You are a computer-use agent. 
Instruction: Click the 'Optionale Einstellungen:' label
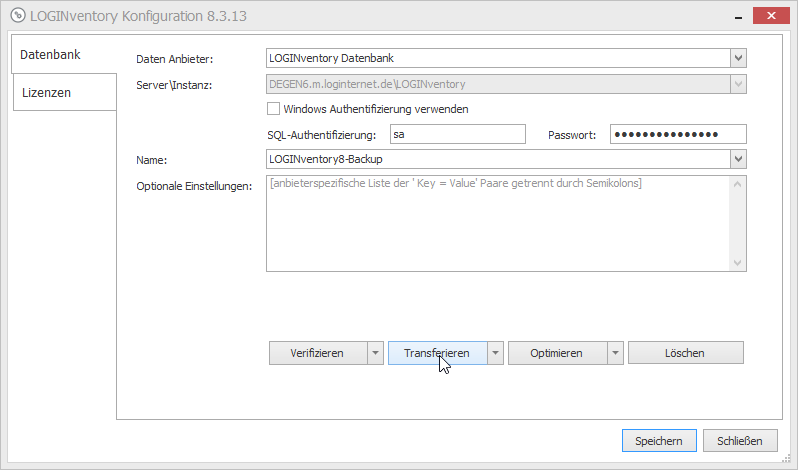click(194, 186)
